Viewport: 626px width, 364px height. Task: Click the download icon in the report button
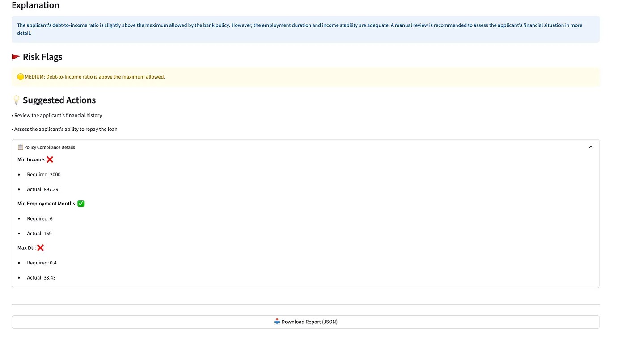pos(277,322)
